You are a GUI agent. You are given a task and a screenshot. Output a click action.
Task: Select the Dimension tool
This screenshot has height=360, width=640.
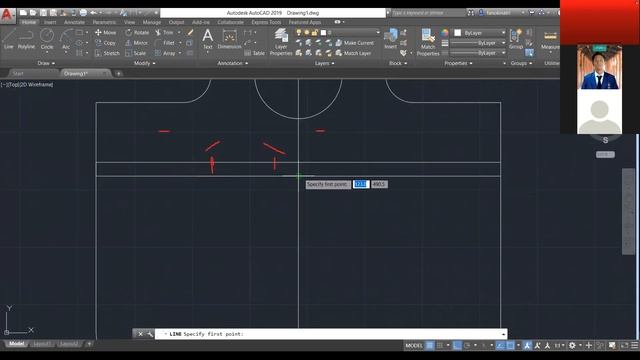pyautogui.click(x=229, y=39)
